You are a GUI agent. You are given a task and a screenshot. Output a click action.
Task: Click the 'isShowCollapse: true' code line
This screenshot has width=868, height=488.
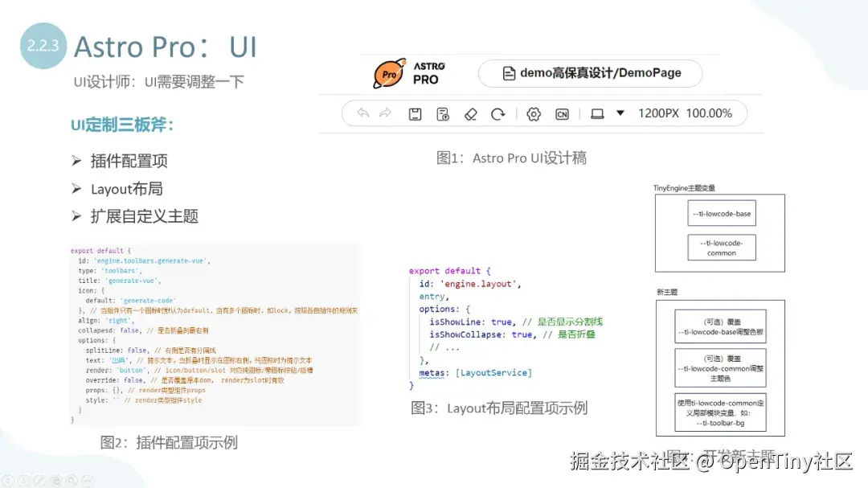point(512,334)
